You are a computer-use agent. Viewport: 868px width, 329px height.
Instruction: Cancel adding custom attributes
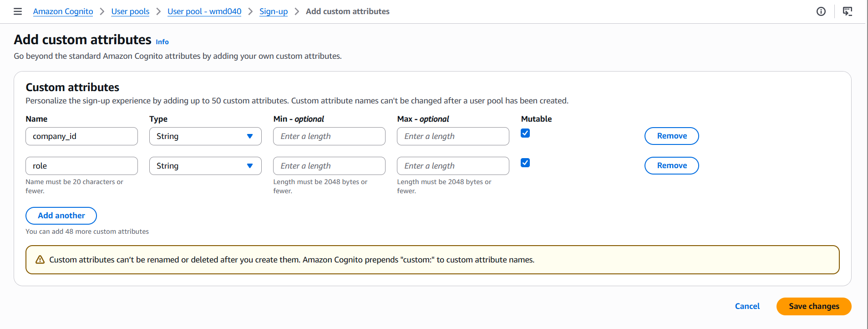point(747,306)
